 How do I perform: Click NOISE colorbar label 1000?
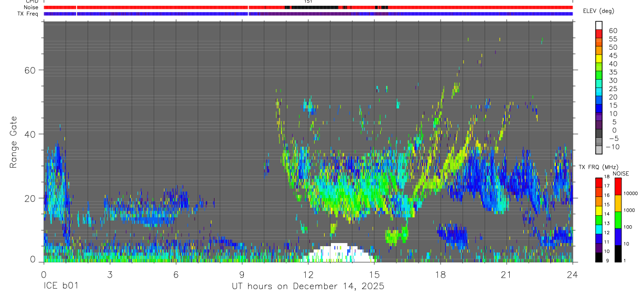click(x=630, y=211)
